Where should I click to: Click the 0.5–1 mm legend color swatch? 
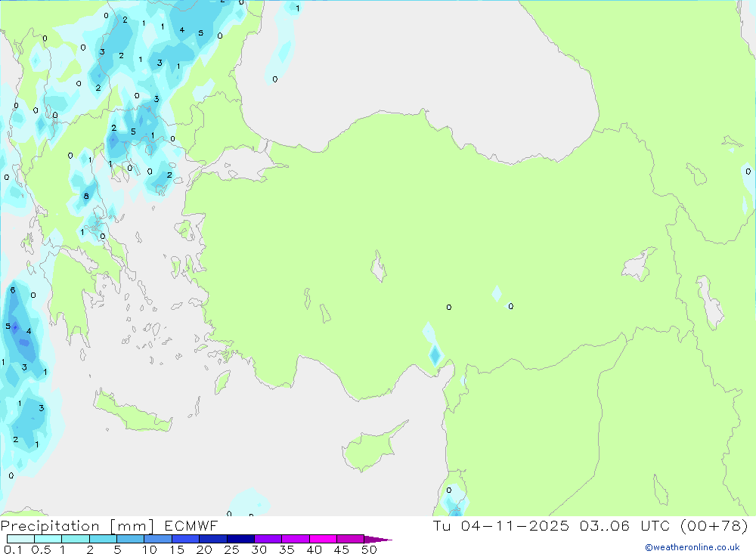tap(48, 539)
